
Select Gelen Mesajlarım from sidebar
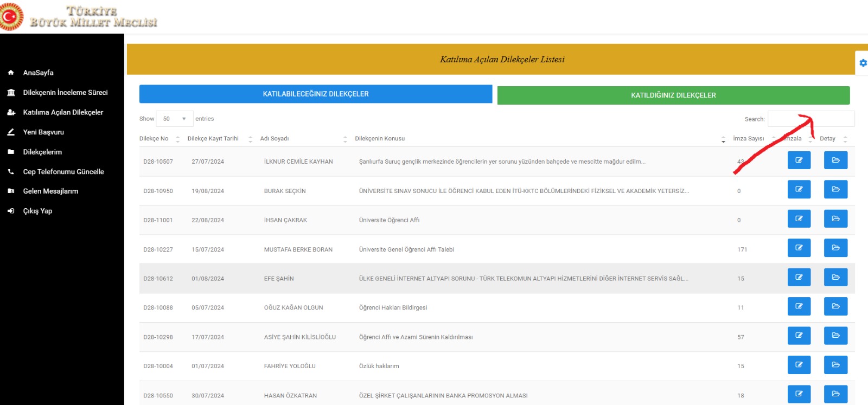[50, 191]
